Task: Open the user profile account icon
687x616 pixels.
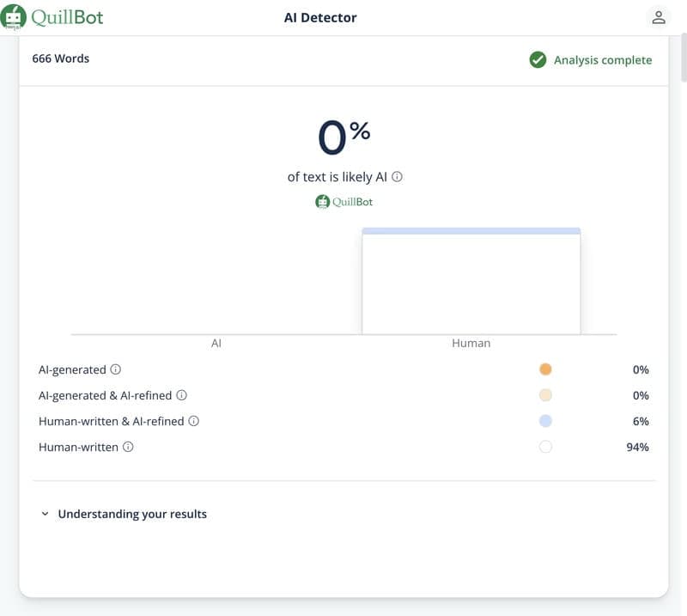Action: click(659, 17)
